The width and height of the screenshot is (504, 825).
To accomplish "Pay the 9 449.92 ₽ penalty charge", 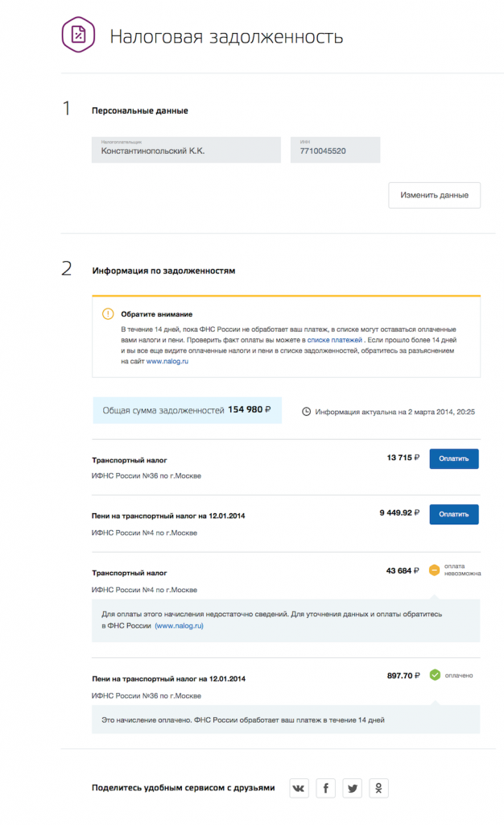I will pyautogui.click(x=453, y=513).
